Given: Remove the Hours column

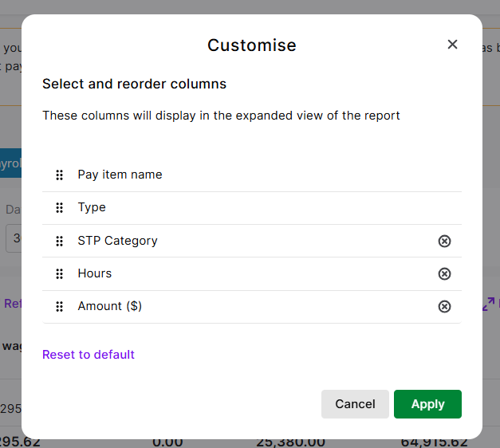Looking at the screenshot, I should point(444,273).
